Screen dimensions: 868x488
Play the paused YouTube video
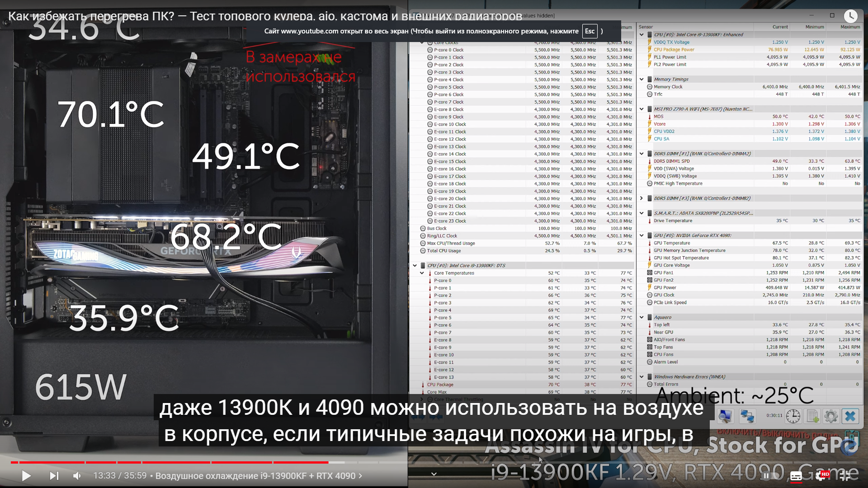(26, 476)
